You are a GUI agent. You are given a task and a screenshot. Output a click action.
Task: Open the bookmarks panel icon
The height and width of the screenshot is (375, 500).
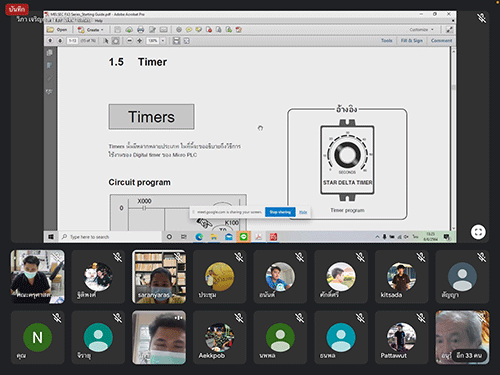click(x=49, y=65)
